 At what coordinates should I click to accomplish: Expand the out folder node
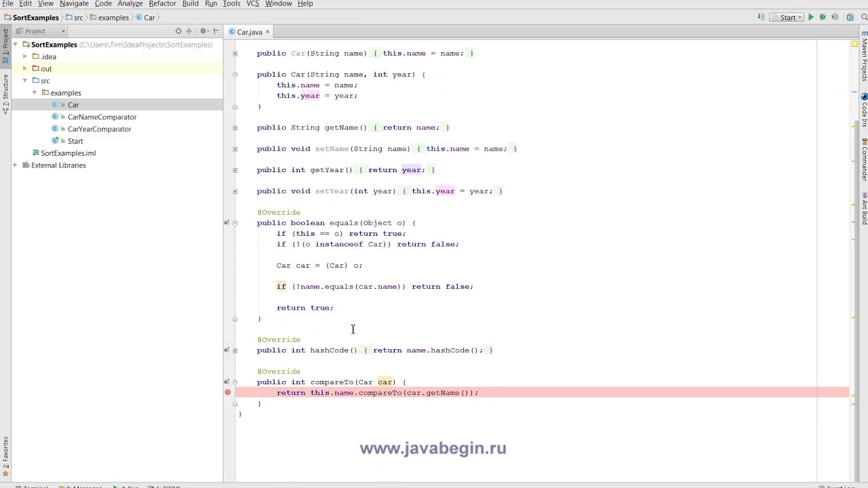pyautogui.click(x=25, y=68)
